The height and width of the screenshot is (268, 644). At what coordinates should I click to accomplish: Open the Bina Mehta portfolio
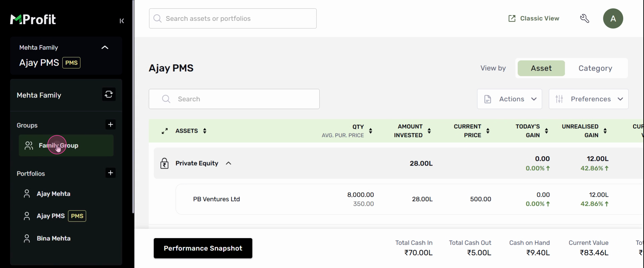(53, 238)
